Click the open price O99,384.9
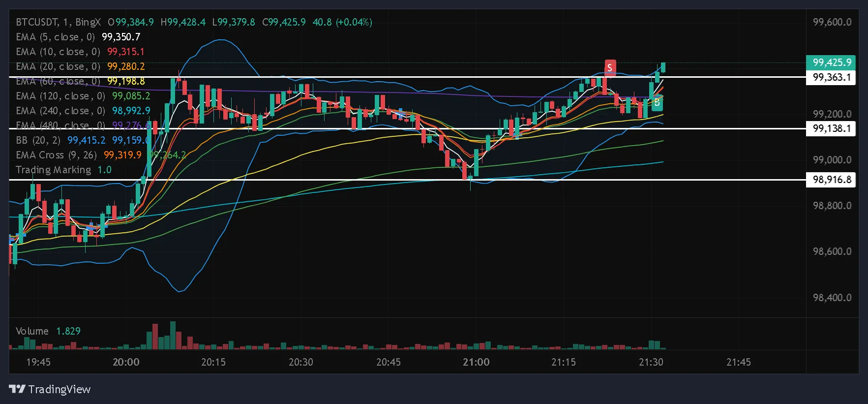The height and width of the screenshot is (404, 868). [x=131, y=22]
